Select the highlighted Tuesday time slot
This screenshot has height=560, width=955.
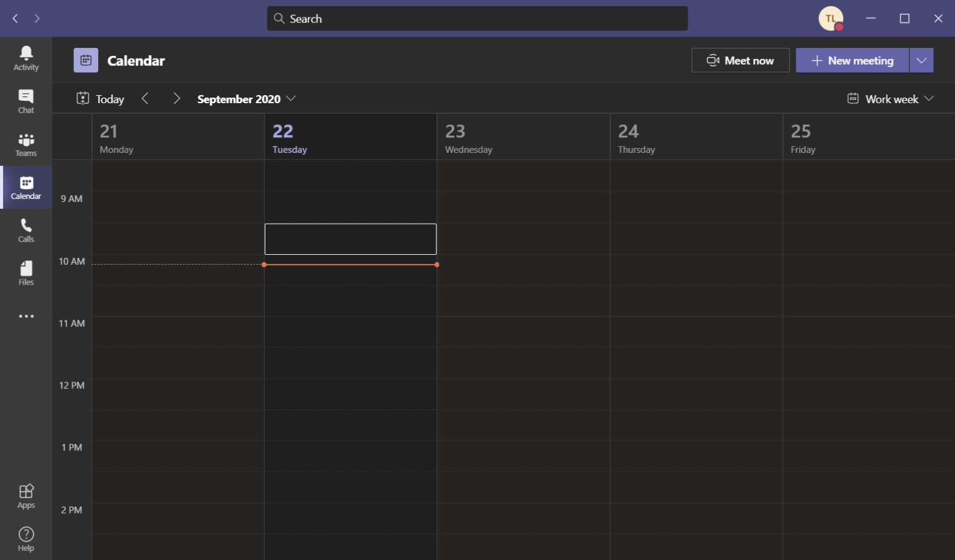pyautogui.click(x=350, y=239)
